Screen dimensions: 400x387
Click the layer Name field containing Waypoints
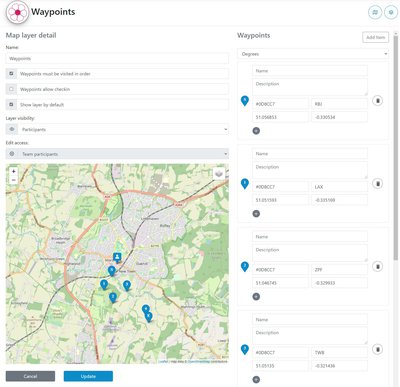[117, 58]
